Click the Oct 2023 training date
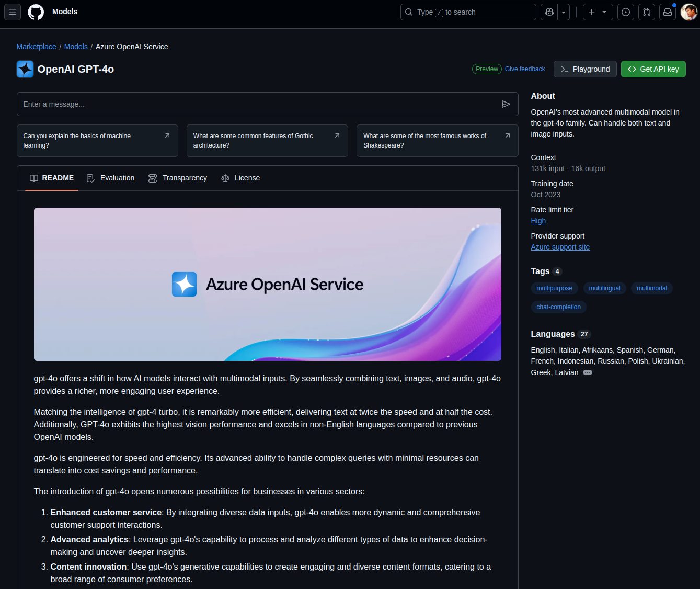Image resolution: width=700 pixels, height=589 pixels. (545, 195)
